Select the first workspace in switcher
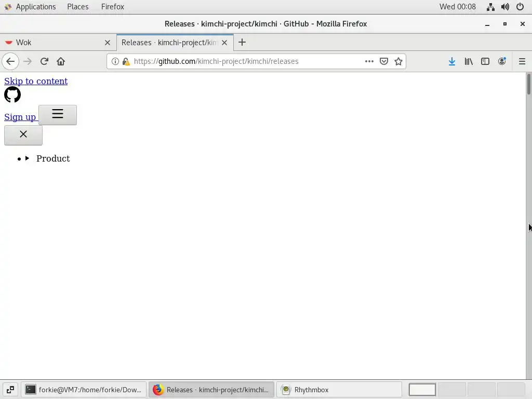532x399 pixels. [x=422, y=390]
